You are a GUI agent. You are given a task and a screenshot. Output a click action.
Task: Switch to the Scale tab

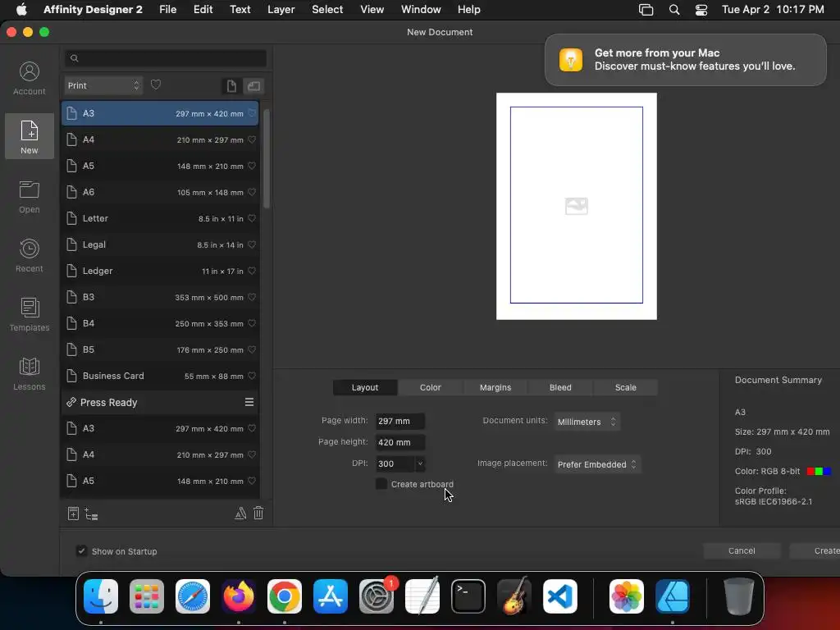(626, 387)
